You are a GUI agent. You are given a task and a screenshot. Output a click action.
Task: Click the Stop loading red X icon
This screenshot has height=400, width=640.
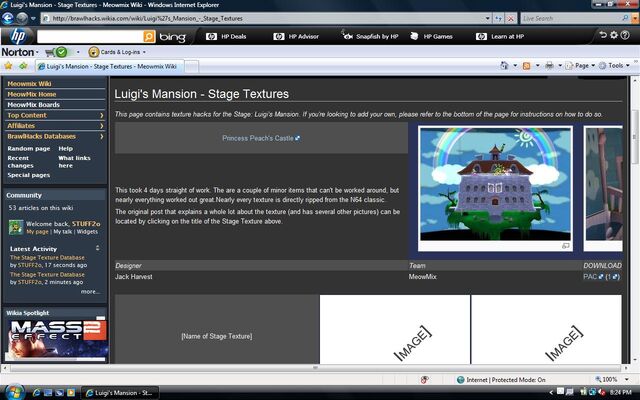(x=511, y=18)
